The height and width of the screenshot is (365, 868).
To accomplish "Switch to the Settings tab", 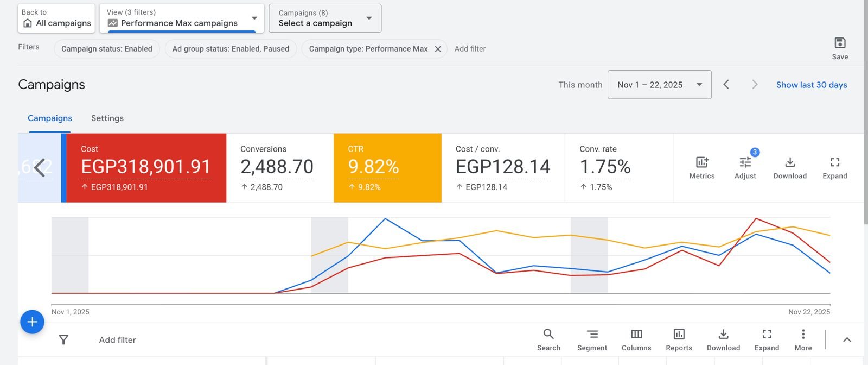I will pos(107,118).
